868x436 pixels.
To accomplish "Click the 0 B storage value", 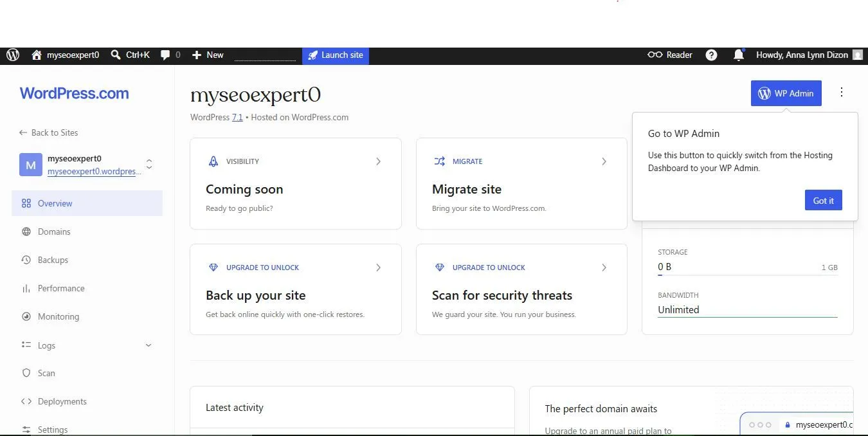I will coord(665,267).
